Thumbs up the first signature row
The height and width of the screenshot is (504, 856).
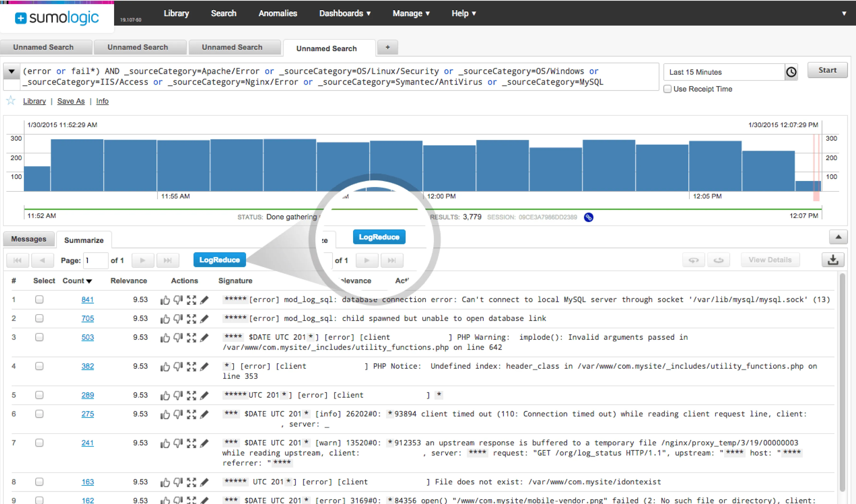165,300
